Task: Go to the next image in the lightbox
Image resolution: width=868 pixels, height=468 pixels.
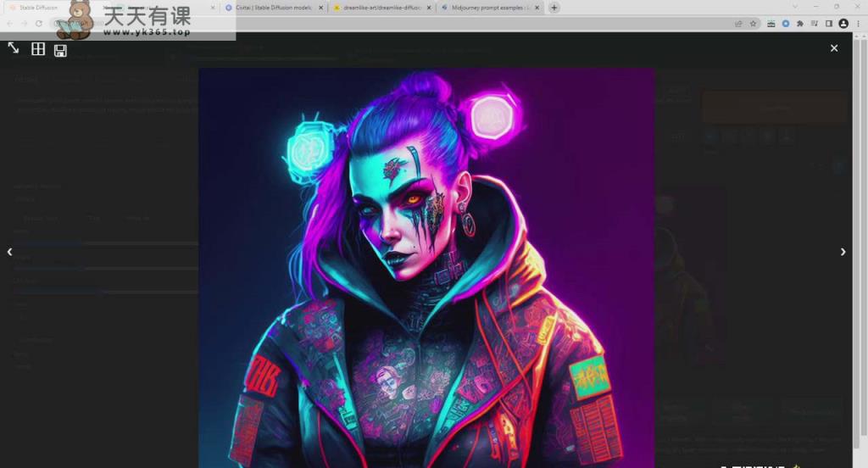Action: 843,252
